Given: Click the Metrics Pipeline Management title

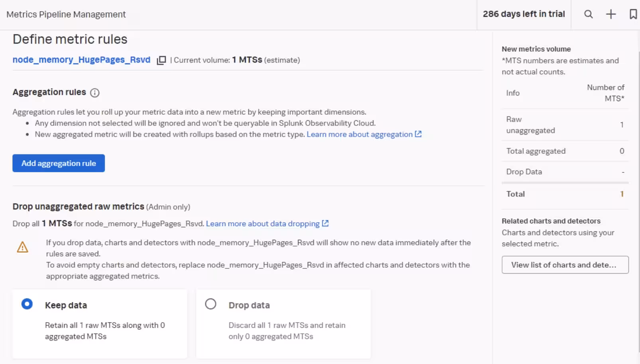Looking at the screenshot, I should point(66,14).
